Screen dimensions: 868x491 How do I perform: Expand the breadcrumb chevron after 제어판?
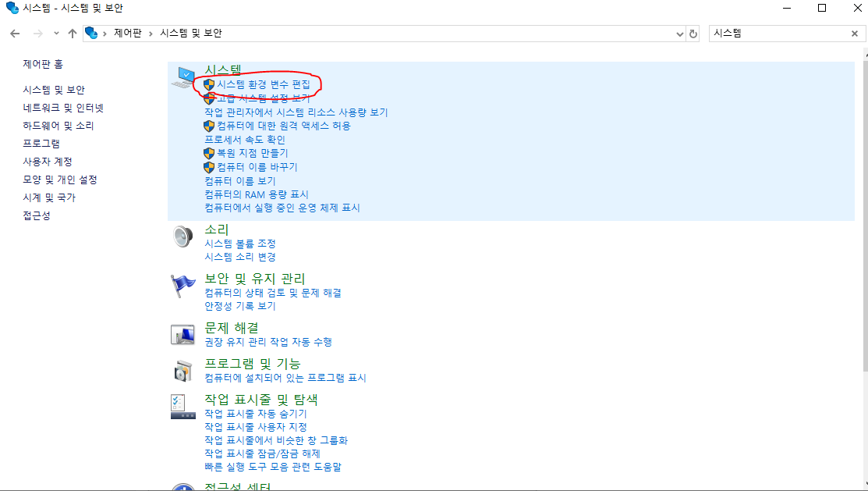[151, 34]
